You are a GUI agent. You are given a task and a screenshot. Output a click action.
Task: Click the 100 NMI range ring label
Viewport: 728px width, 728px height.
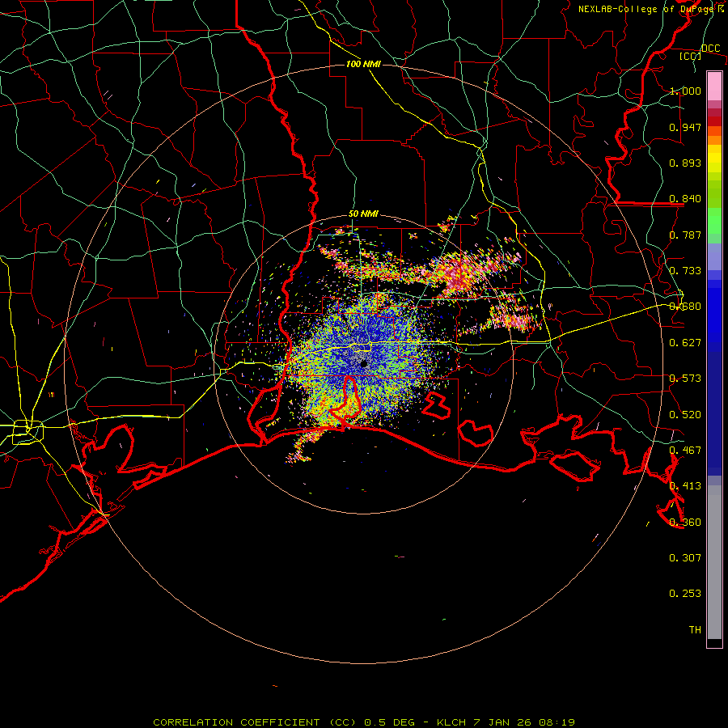coord(363,64)
